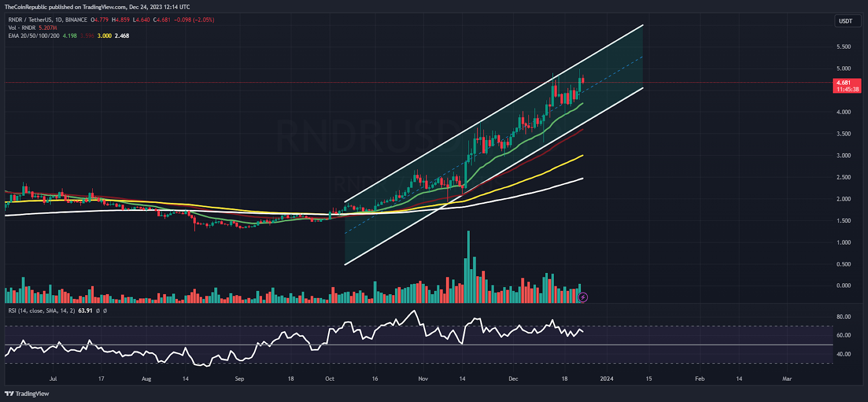Click the dark red EMA value 3.596
868x402 pixels.
pyautogui.click(x=87, y=36)
